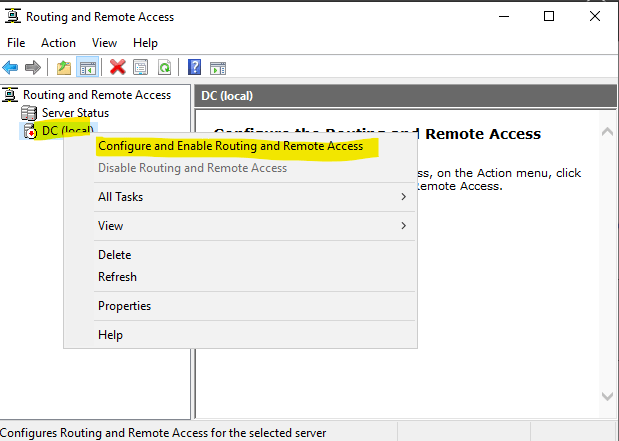Select Refresh in the context menu
This screenshot has height=441, width=619.
point(117,277)
